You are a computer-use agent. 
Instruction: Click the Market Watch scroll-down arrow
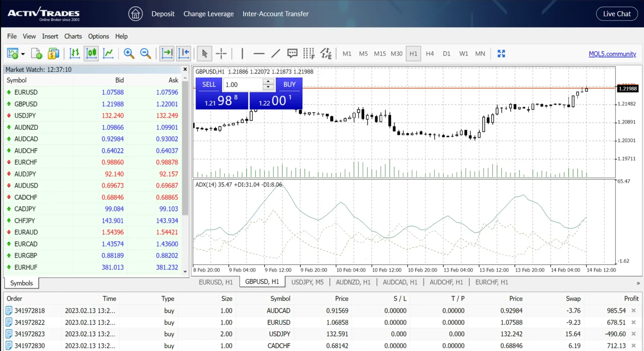tap(185, 272)
